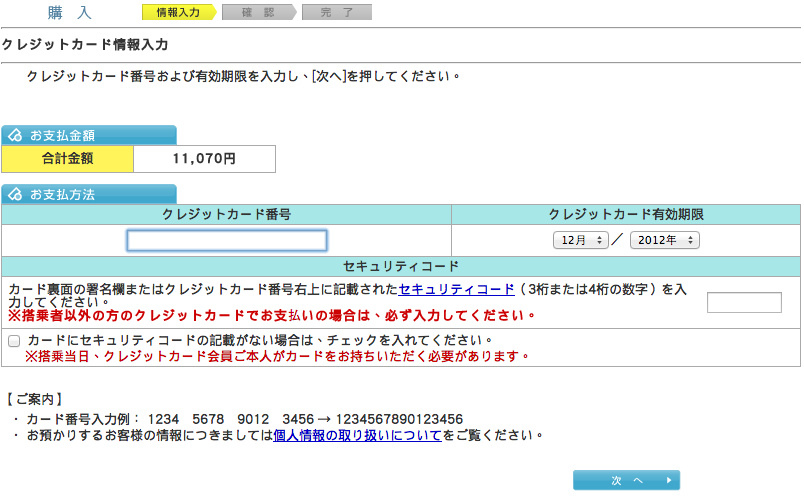Click the icon beside お支払方法 header
The width and height of the screenshot is (804, 499).
[x=15, y=194]
